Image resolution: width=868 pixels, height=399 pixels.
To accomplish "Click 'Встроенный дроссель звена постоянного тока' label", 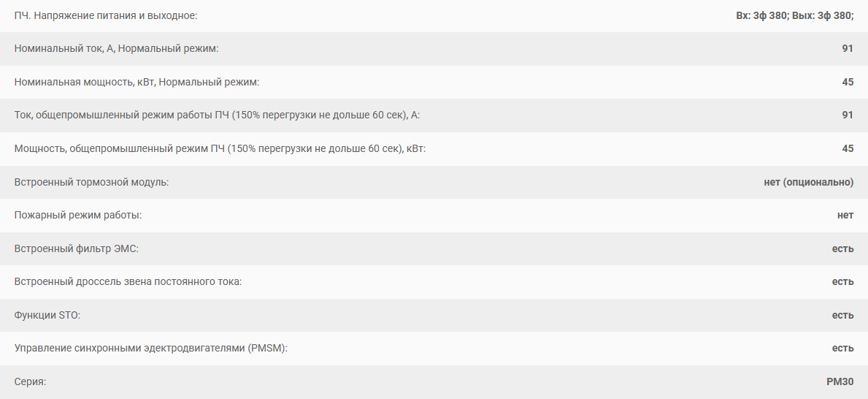I will (x=128, y=281).
